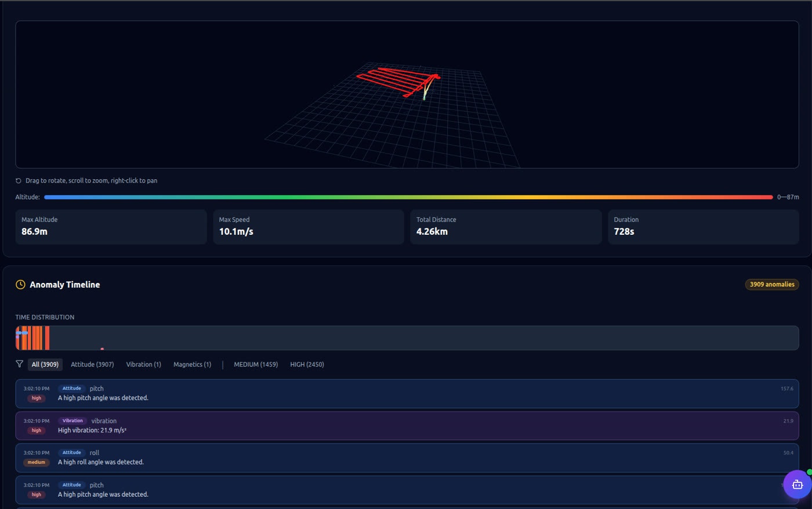This screenshot has width=812, height=509.
Task: Click the medium severity badge
Action: tap(37, 463)
